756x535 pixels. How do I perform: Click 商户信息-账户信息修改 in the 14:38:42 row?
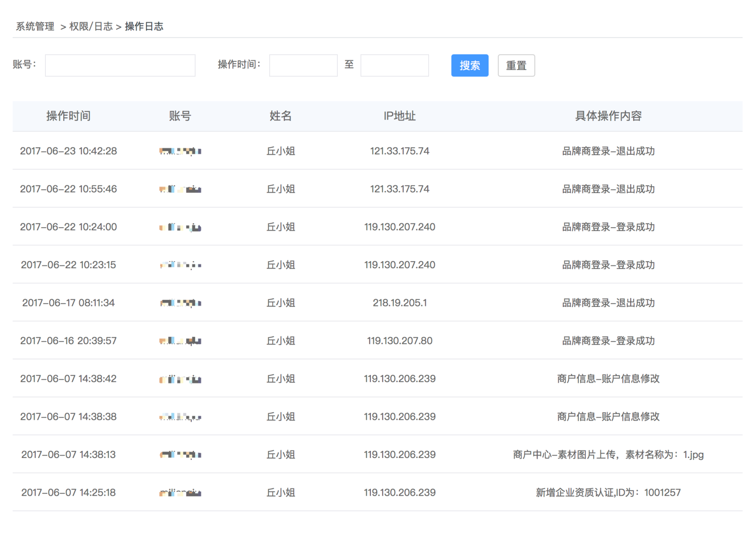(608, 379)
